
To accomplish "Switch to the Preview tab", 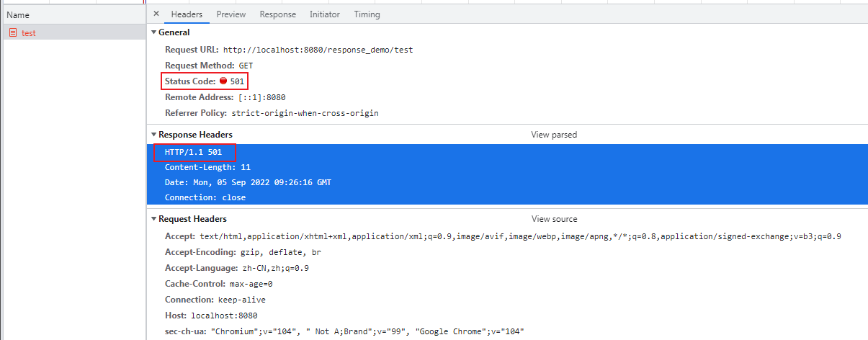I will click(x=231, y=14).
